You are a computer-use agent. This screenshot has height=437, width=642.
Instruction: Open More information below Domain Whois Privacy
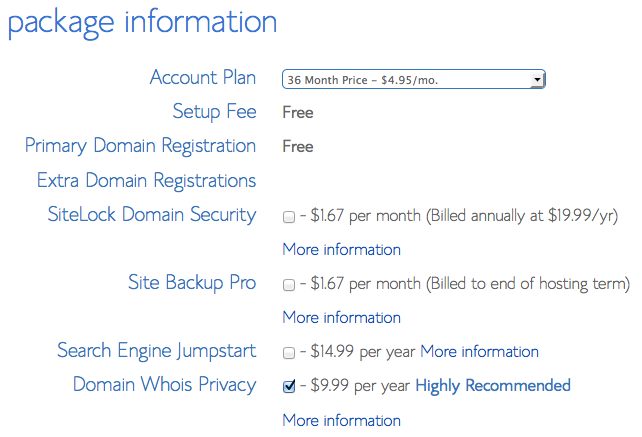click(x=341, y=420)
